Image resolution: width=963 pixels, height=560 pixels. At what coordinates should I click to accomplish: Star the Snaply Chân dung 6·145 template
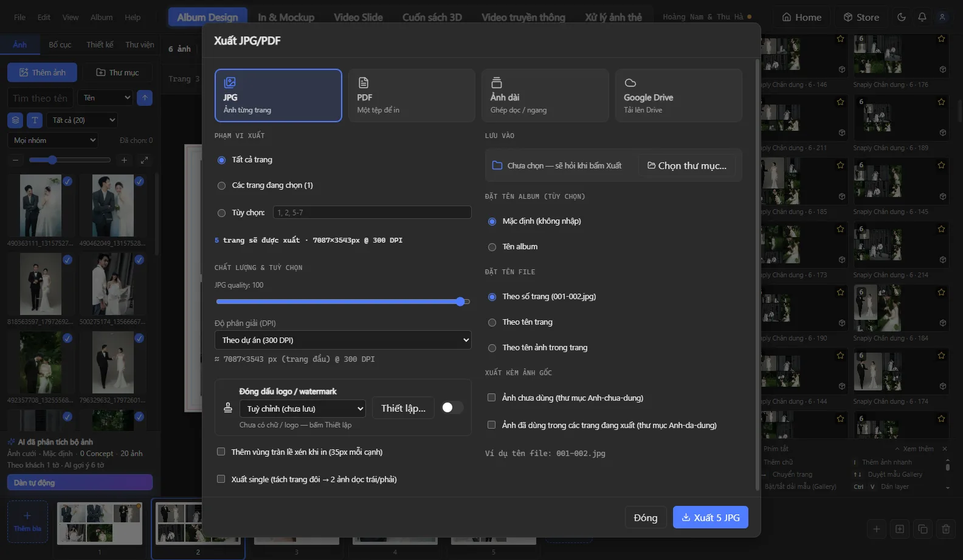(942, 165)
